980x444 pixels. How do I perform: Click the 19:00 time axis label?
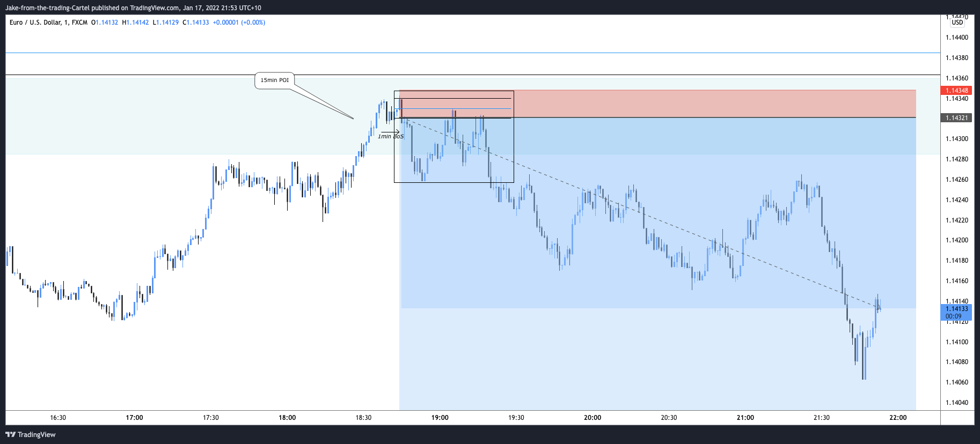click(440, 418)
